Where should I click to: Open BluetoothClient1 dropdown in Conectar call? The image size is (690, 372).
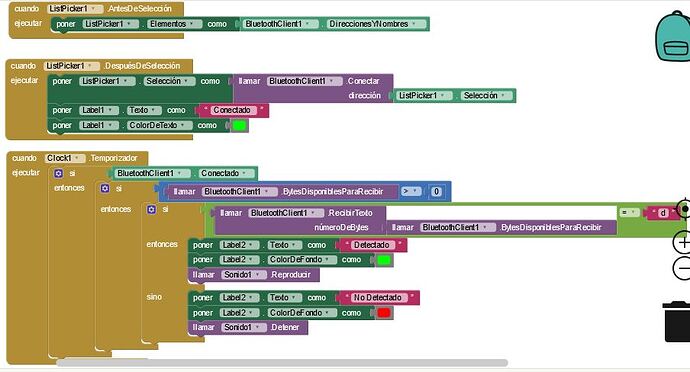(x=305, y=81)
